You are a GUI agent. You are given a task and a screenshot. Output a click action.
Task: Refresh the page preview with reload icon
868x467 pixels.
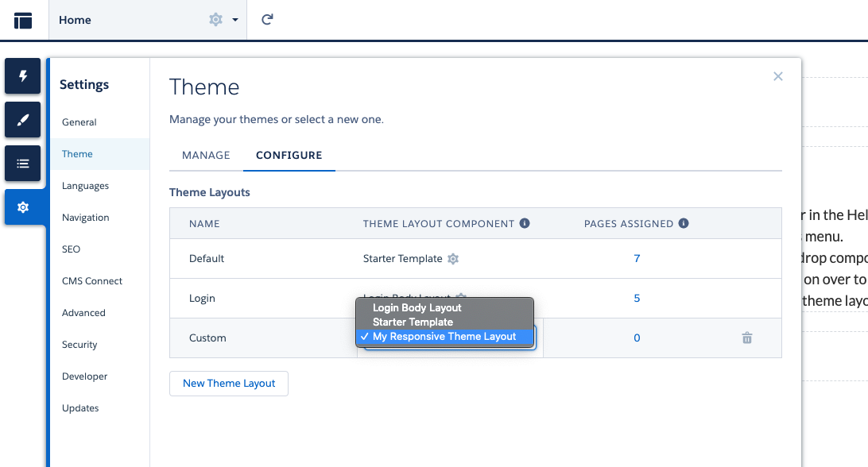pos(267,20)
